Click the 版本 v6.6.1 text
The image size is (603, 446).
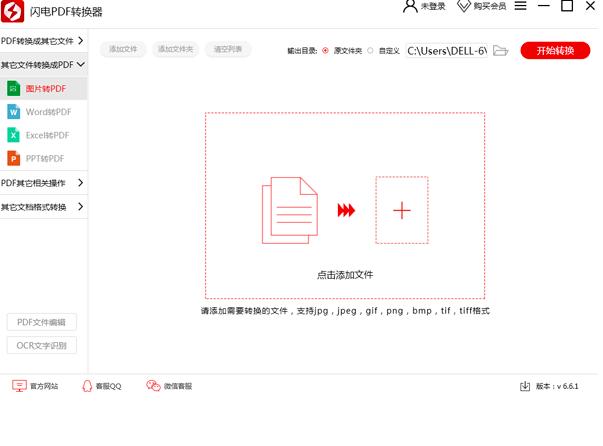click(x=557, y=386)
